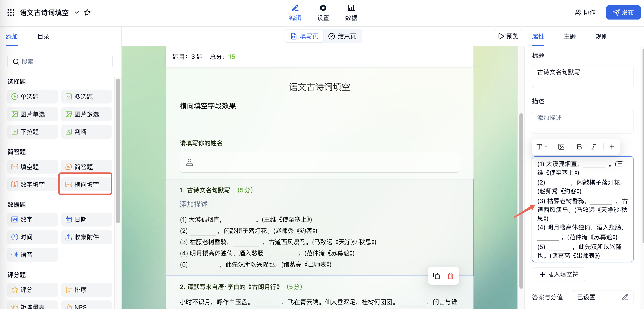Add a 简答题 question
The width and height of the screenshot is (644, 309).
click(86, 167)
